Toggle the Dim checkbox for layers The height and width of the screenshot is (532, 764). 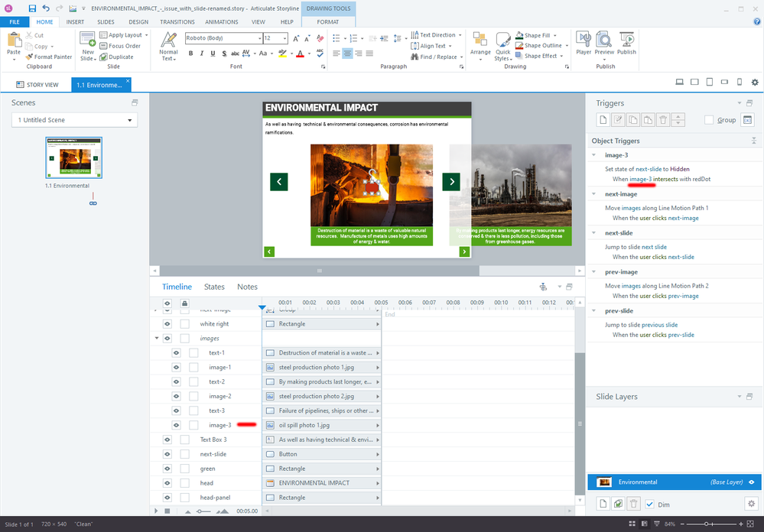[649, 504]
